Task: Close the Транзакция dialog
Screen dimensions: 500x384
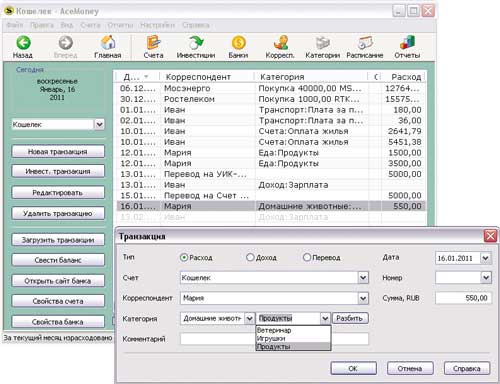Action: 491,236
